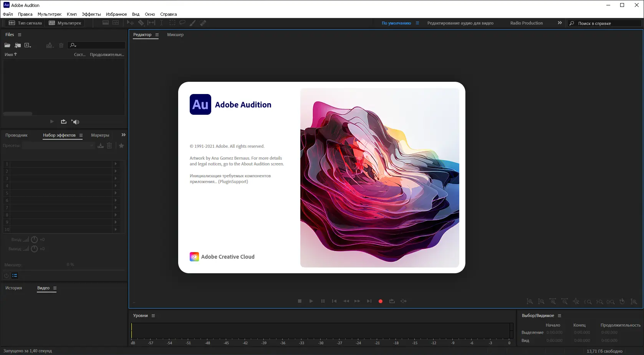Click the Import File icon in Files panel
The width and height of the screenshot is (644, 355).
[18, 45]
